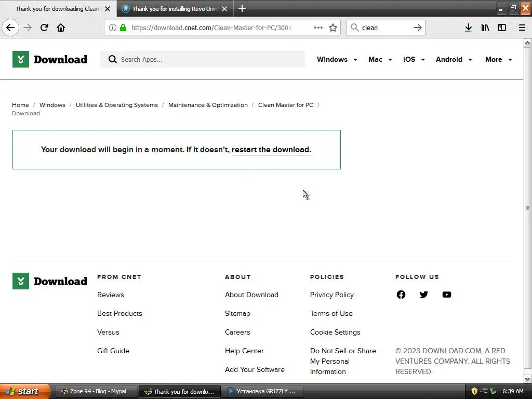Open the Gift Guide footer link
The width and height of the screenshot is (532, 399).
click(113, 351)
